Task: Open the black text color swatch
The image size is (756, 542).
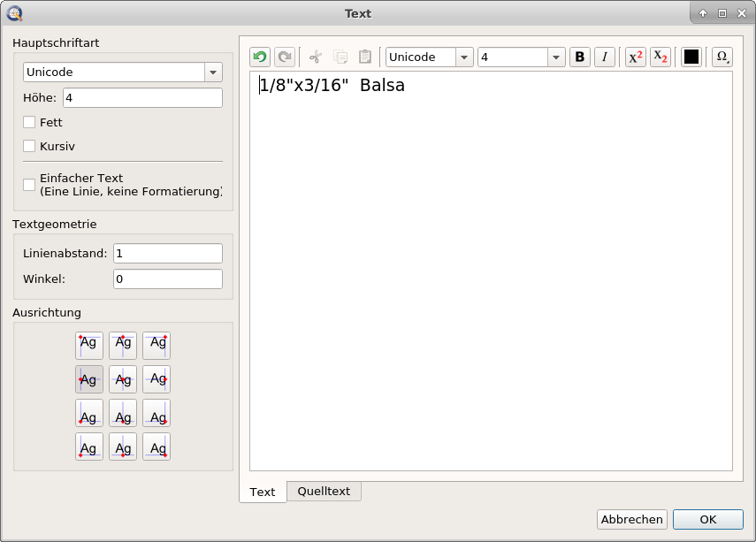Action: [x=691, y=57]
